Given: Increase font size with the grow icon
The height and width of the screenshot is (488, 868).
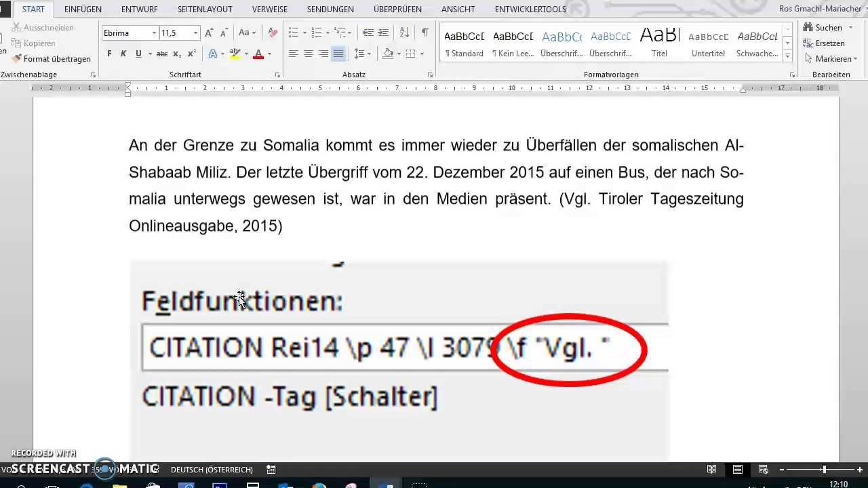Looking at the screenshot, I should click(x=209, y=33).
